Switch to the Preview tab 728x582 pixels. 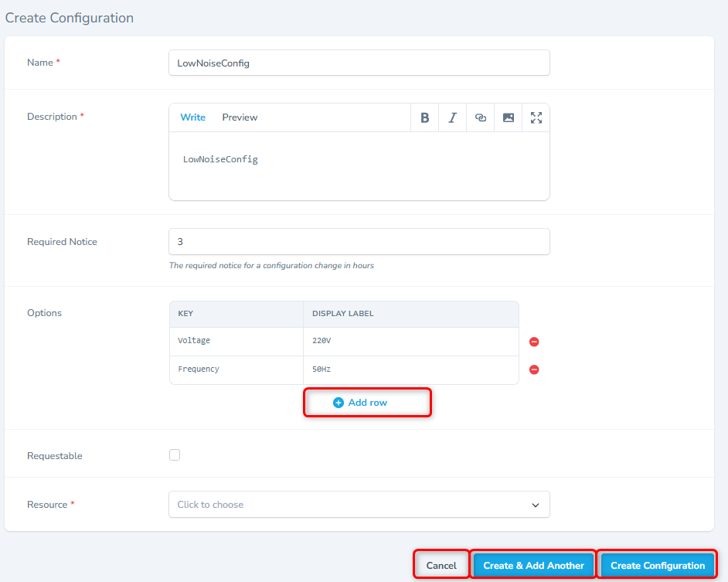240,117
